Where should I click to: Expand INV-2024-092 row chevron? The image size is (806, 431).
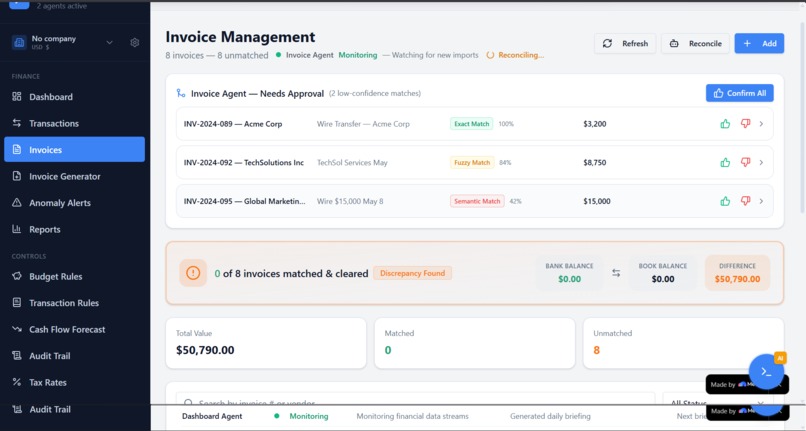pos(761,163)
